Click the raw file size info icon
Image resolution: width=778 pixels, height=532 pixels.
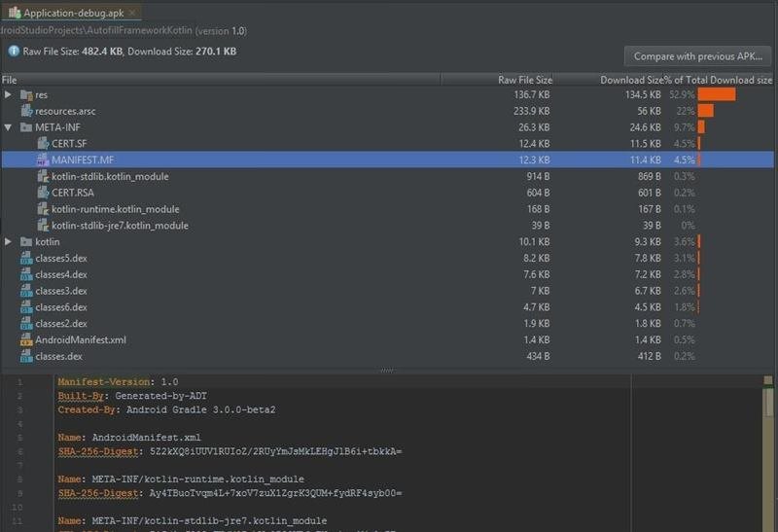pos(14,52)
